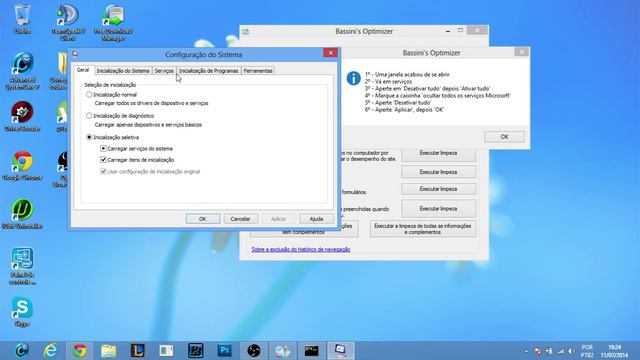Image resolution: width=640 pixels, height=360 pixels.
Task: Switch to Chrome in the taskbar
Action: (80, 351)
